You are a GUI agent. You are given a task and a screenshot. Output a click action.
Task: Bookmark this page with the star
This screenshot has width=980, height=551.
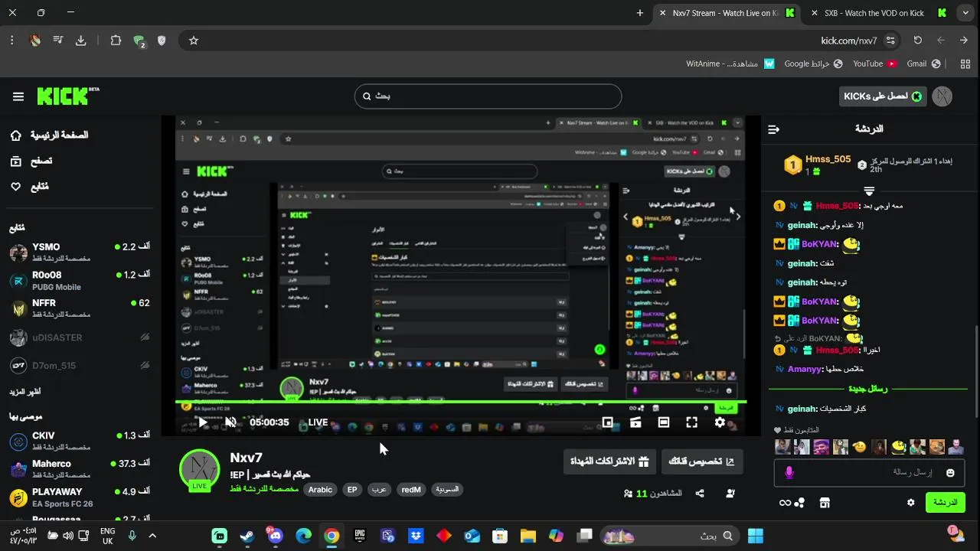[x=194, y=41]
